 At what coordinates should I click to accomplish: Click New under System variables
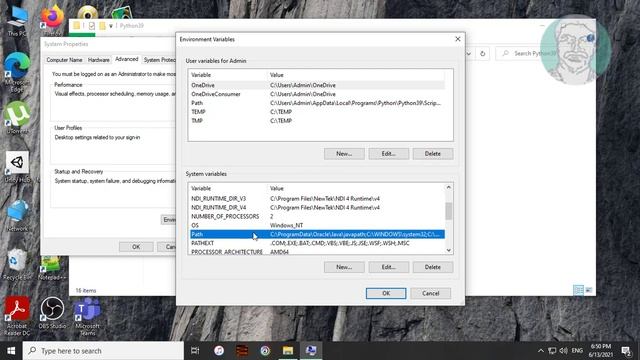pyautogui.click(x=344, y=267)
